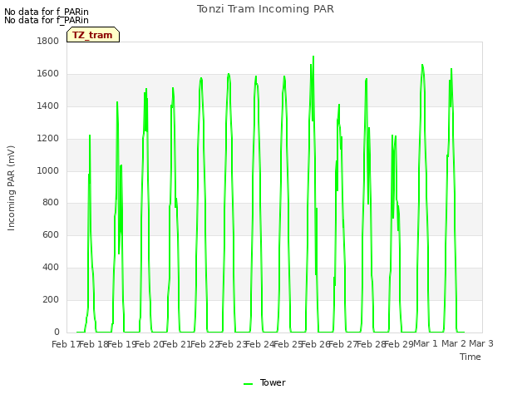The image size is (532, 399).
Task: Click the y-axis value 1600
Action: (48, 74)
